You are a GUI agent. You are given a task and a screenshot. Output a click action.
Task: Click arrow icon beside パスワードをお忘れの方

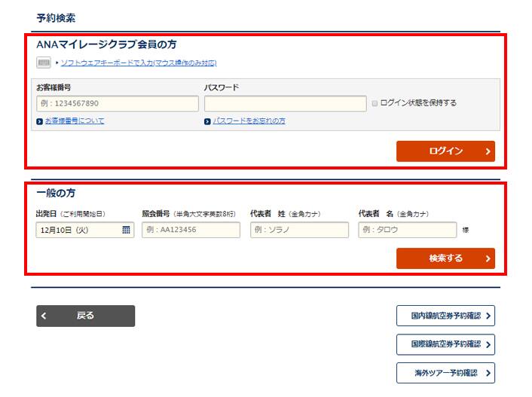point(207,121)
